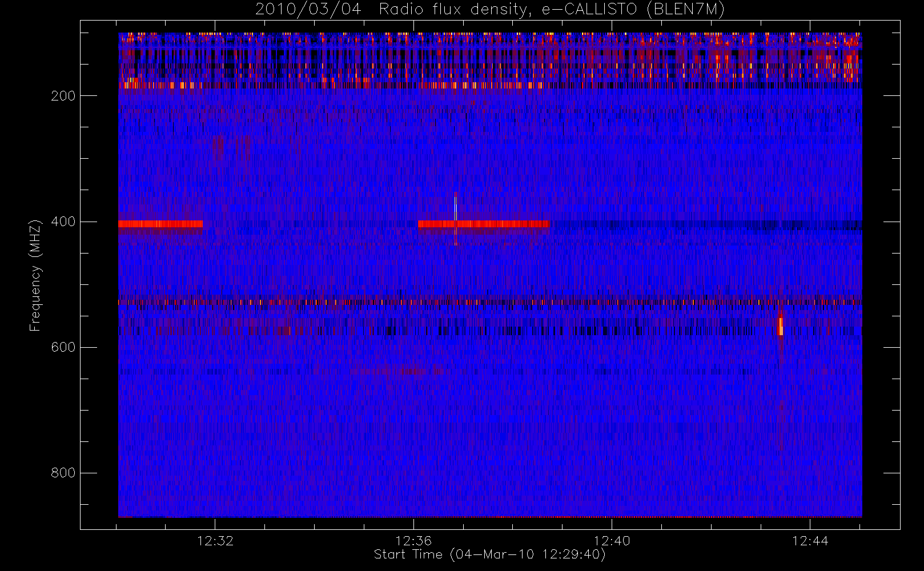
Task: Click the 12:40 time tick label
Action: click(612, 541)
